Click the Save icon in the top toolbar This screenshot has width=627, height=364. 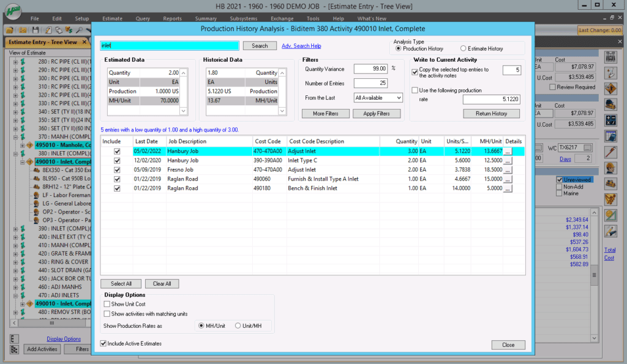[35, 29]
